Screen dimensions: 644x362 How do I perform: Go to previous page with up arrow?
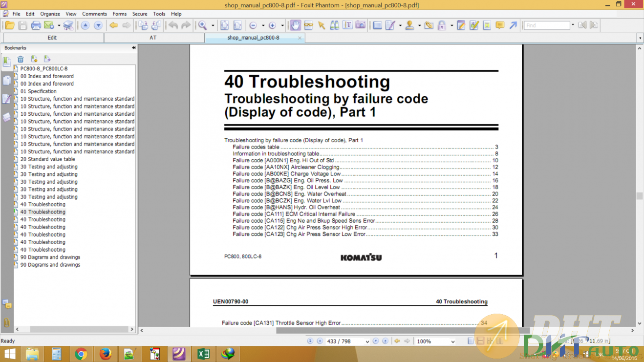coord(85,25)
